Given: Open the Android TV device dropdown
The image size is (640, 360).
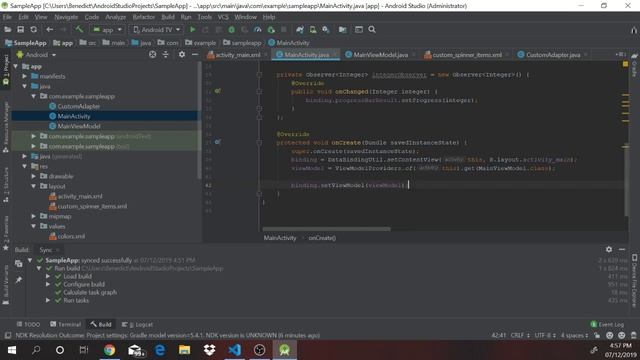Looking at the screenshot, I should (x=156, y=29).
